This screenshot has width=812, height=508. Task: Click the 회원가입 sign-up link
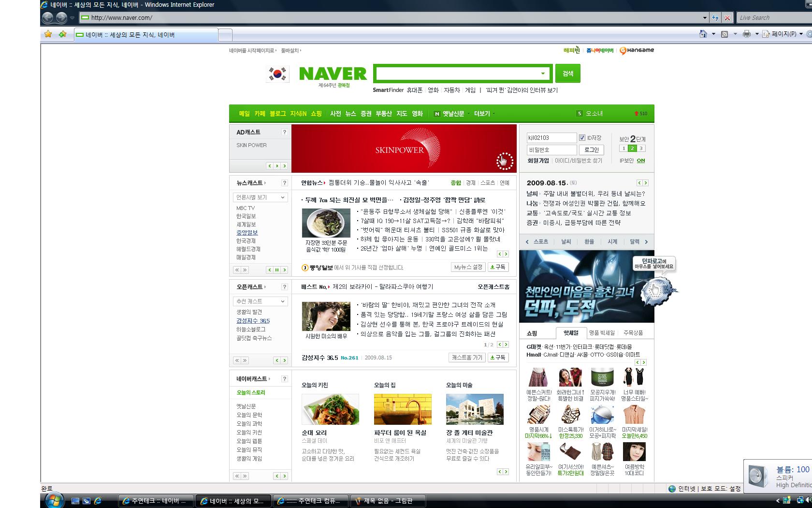538,161
